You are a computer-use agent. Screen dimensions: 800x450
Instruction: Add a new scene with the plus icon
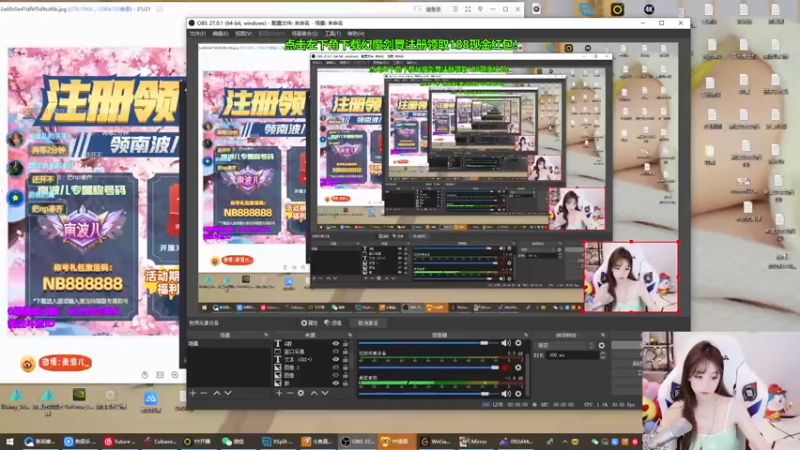coord(193,393)
